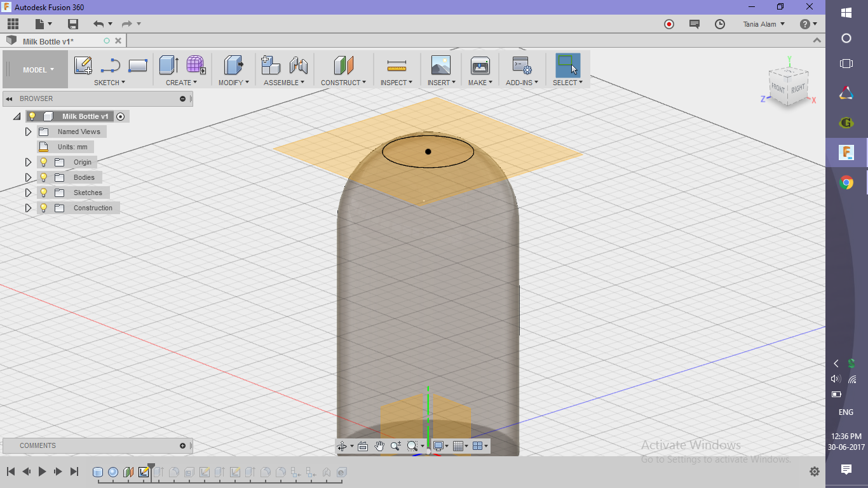Screen dimensions: 868x488
Task: Click the red record button
Action: [669, 24]
